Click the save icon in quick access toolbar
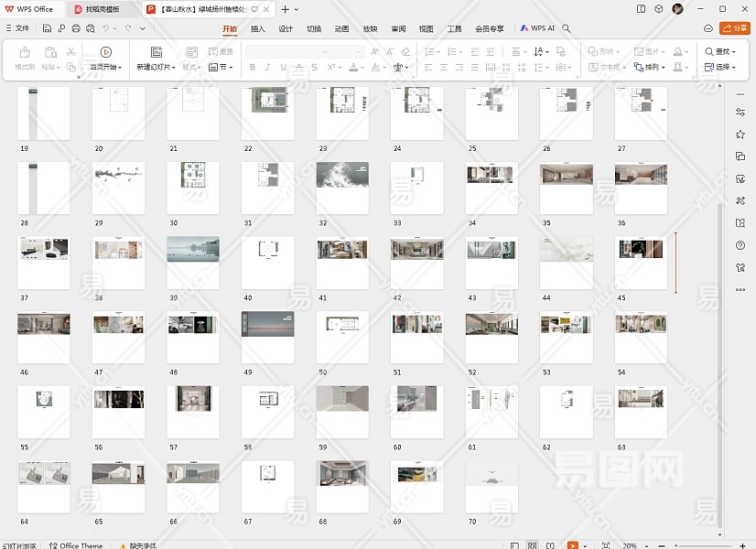The height and width of the screenshot is (549, 756). pyautogui.click(x=47, y=28)
